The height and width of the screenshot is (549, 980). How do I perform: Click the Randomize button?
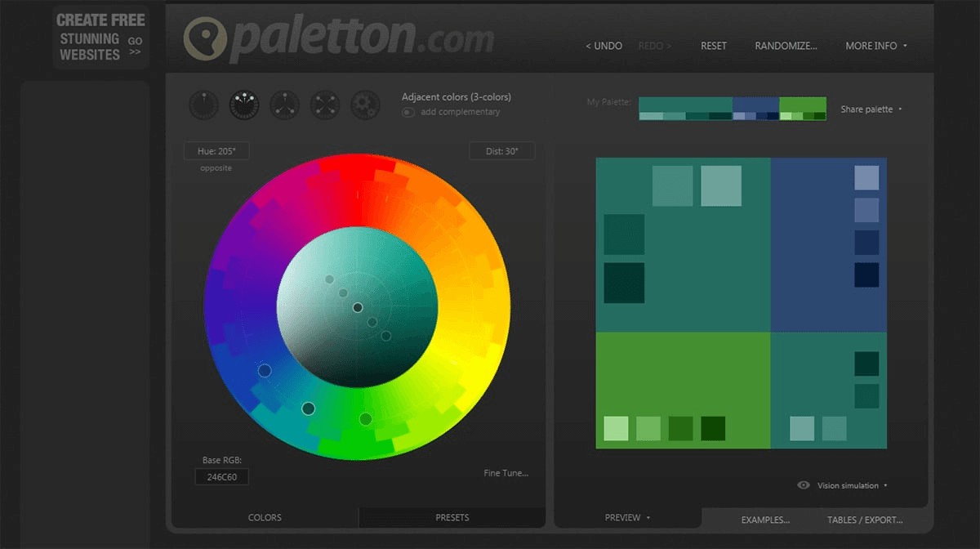coord(785,46)
